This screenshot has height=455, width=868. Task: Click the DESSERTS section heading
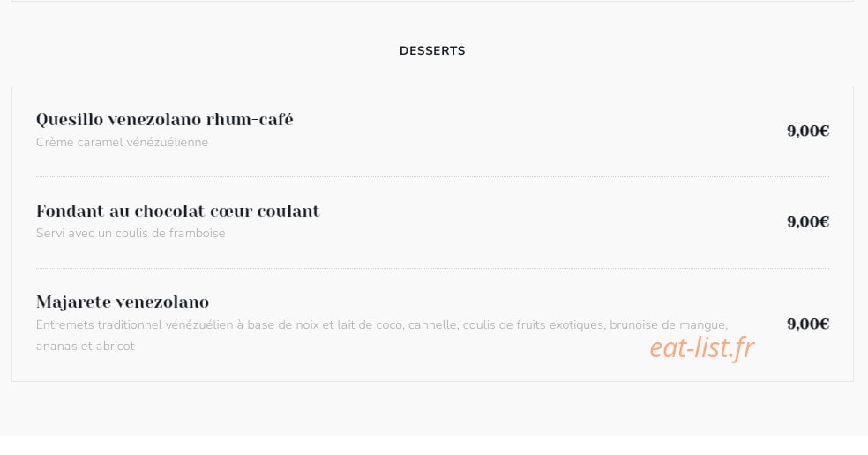(x=432, y=51)
